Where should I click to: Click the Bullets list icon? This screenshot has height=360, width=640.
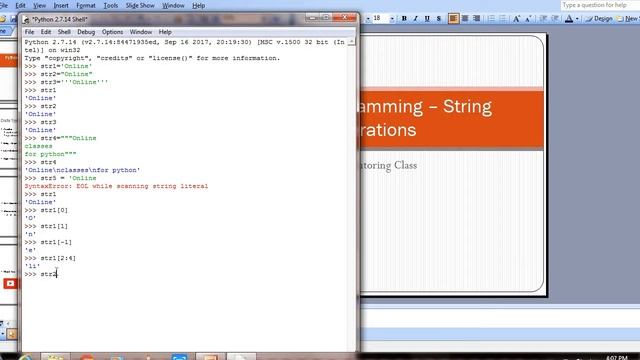[x=503, y=18]
